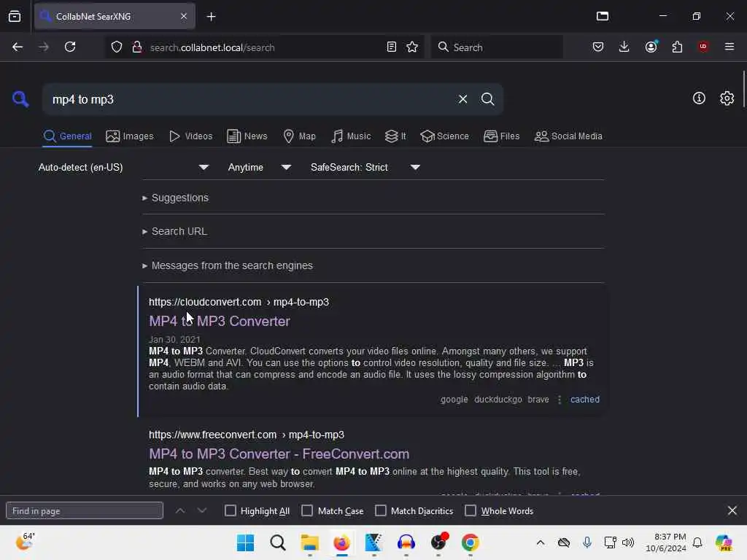The width and height of the screenshot is (747, 560).
Task: Switch to Social Media category
Action: pyautogui.click(x=568, y=136)
